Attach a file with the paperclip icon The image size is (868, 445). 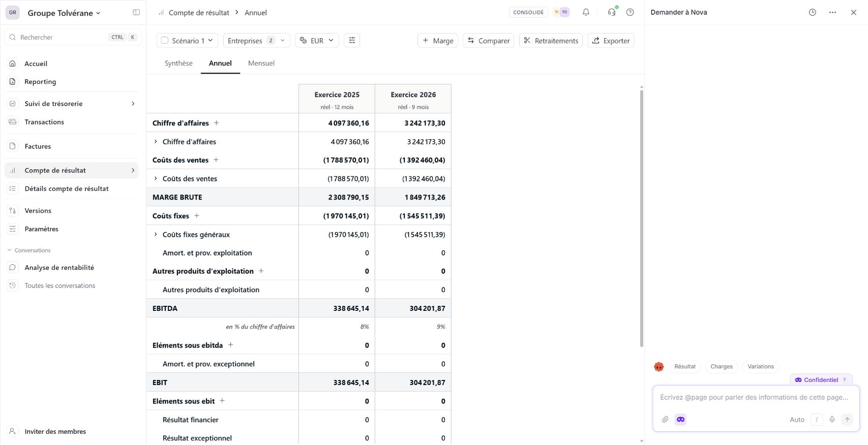tap(665, 420)
